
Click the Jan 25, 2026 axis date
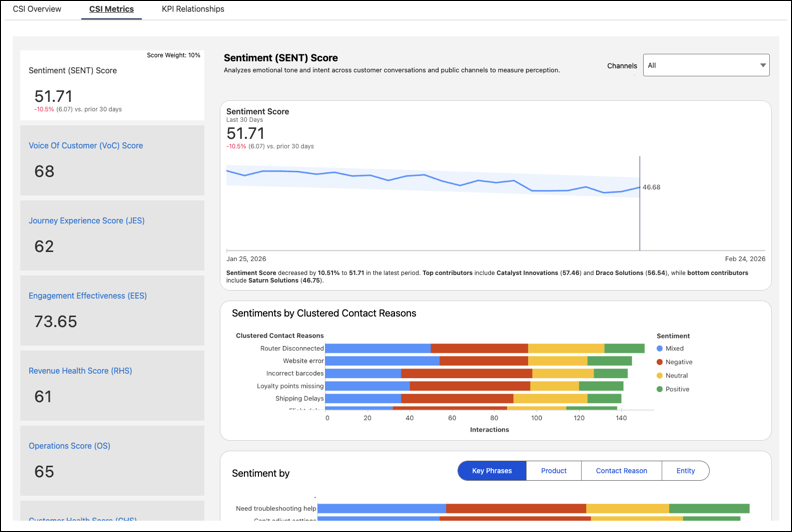[246, 259]
